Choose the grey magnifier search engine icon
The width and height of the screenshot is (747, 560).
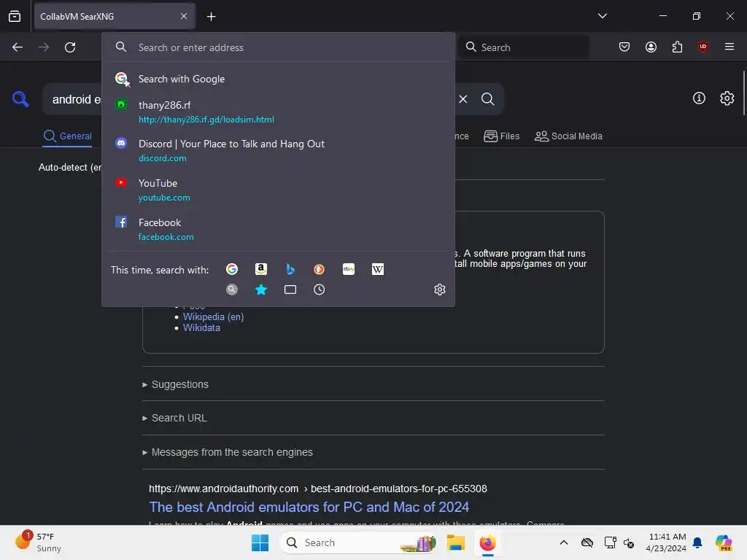[x=232, y=289]
